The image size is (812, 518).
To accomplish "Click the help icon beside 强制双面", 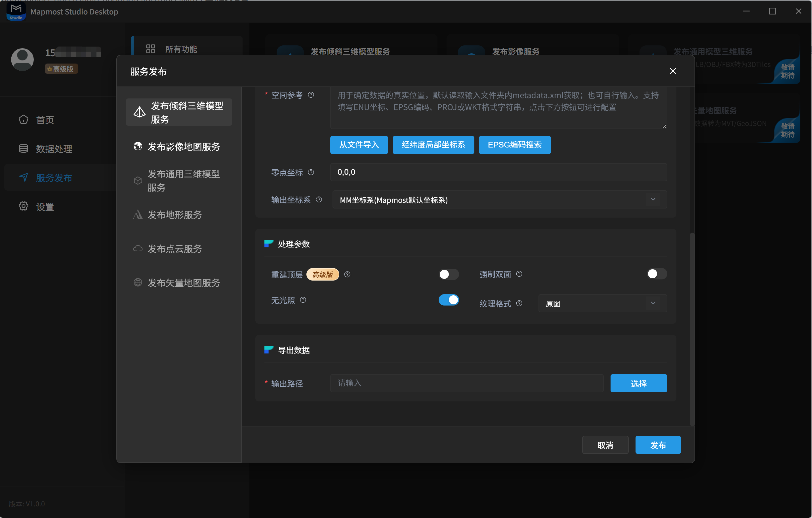I will click(519, 274).
